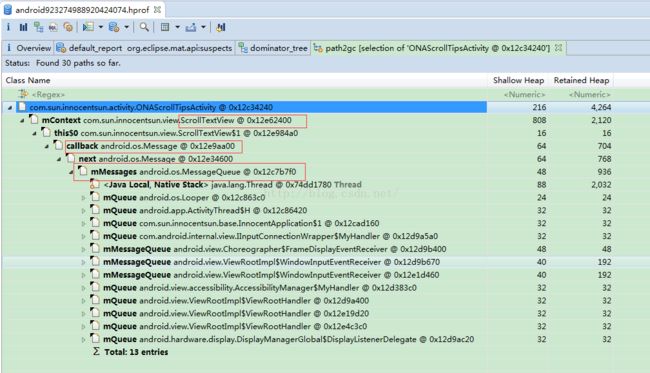Click object icon of callback Message row

58,145
